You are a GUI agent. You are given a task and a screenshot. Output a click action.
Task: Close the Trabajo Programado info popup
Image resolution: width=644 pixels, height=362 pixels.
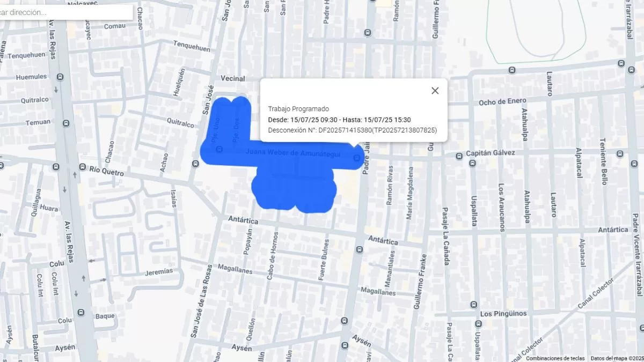click(435, 91)
